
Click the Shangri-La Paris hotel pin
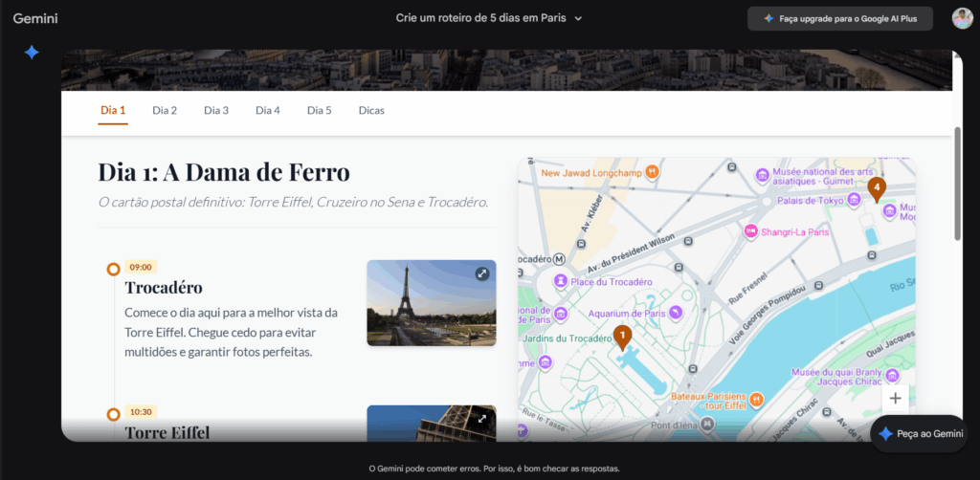point(750,231)
